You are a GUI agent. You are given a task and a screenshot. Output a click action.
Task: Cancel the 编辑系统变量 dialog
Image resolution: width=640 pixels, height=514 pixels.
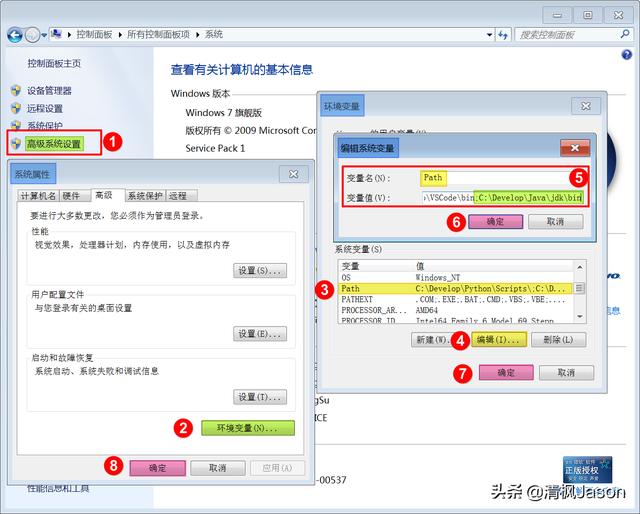click(x=556, y=222)
